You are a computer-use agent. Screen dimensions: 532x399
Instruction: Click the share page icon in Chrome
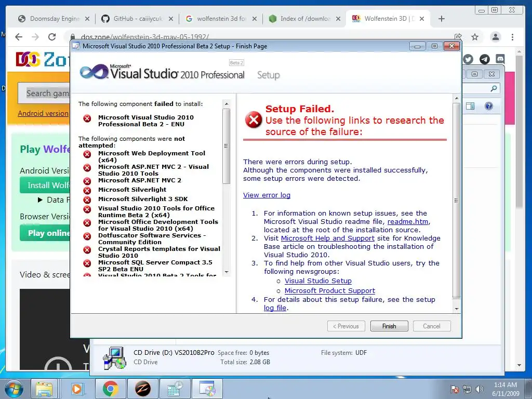pos(458,37)
